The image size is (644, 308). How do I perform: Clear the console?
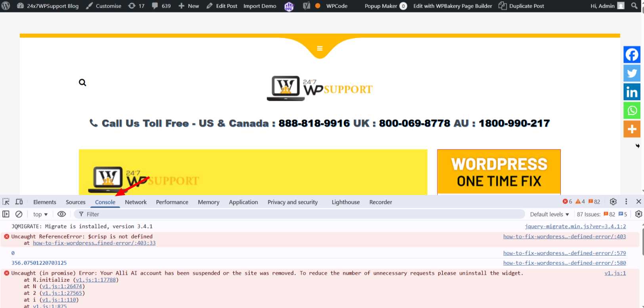pyautogui.click(x=19, y=214)
